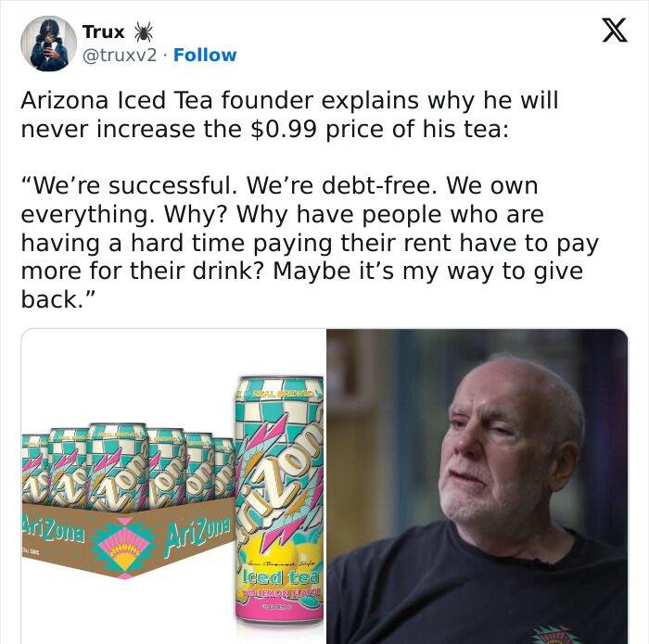
Task: Click the word "back." ending the quote
Action: pyautogui.click(x=58, y=299)
